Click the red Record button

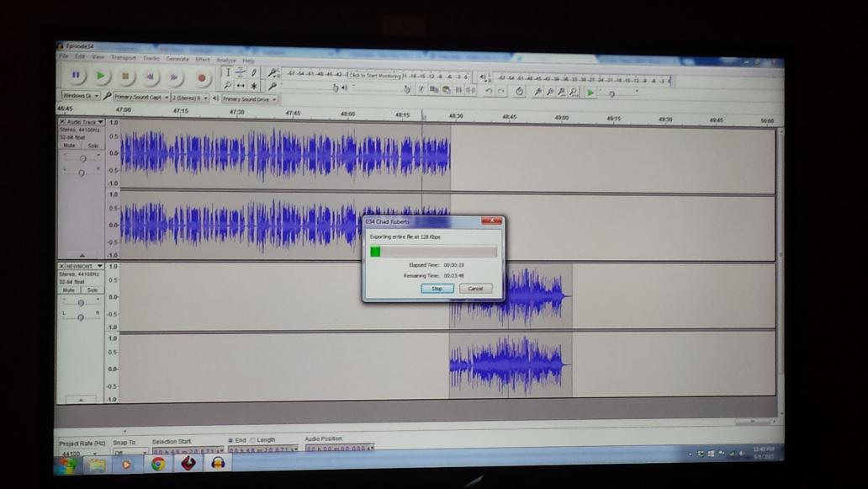click(202, 78)
